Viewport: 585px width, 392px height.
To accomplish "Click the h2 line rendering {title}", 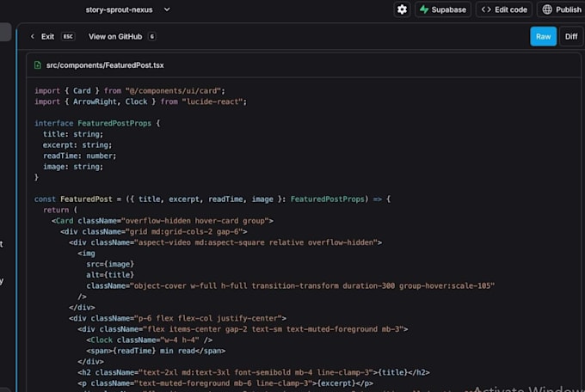I will click(254, 372).
